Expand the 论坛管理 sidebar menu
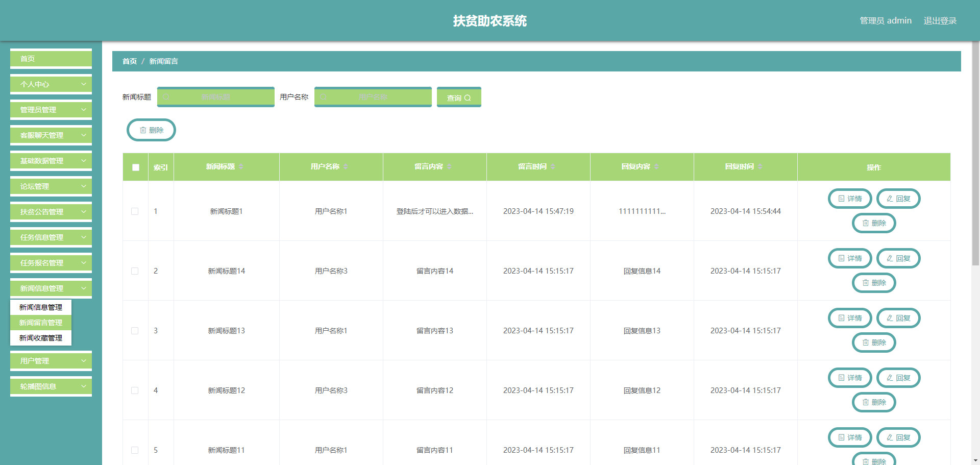Screen dimensions: 980x465 click(x=51, y=186)
